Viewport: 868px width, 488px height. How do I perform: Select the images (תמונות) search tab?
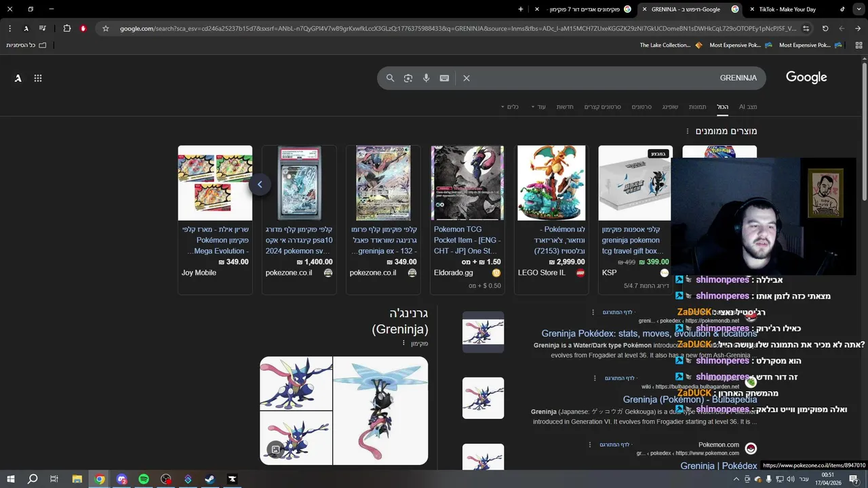point(698,107)
